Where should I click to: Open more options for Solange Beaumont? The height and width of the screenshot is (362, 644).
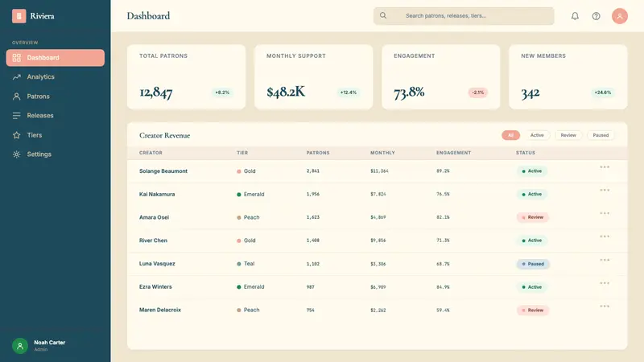coord(605,167)
